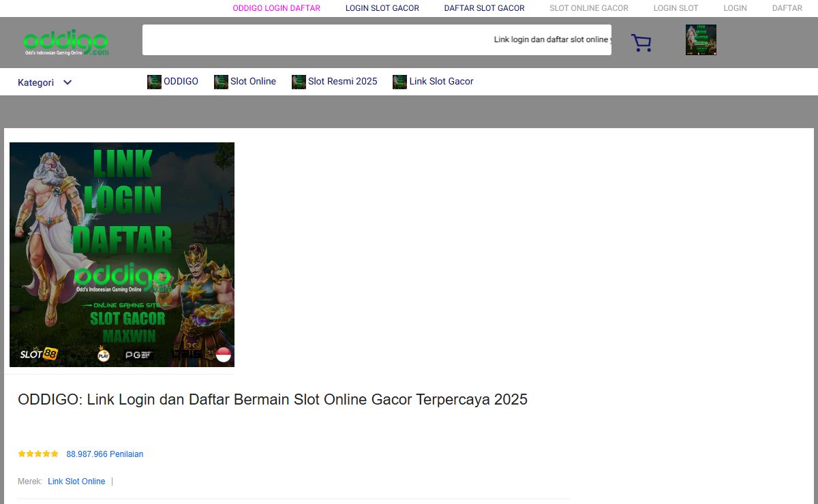
Task: Click the five-star rating
Action: (x=38, y=454)
